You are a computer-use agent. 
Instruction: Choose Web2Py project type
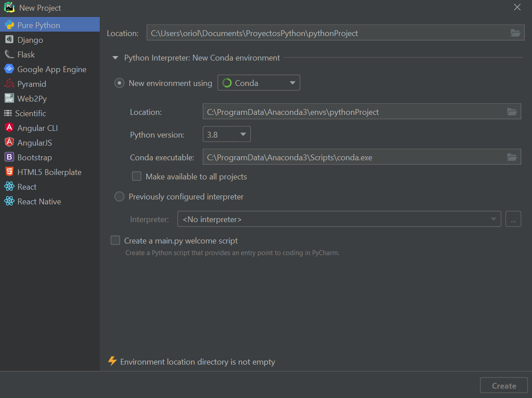coord(50,98)
